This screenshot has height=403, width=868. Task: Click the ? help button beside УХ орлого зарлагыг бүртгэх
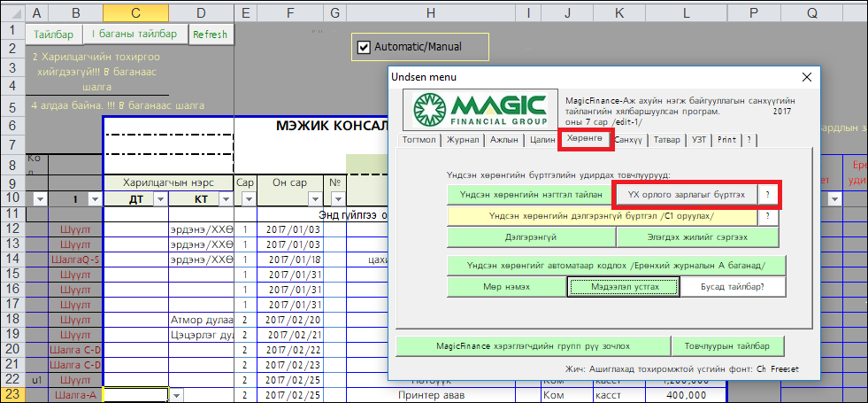coord(768,193)
